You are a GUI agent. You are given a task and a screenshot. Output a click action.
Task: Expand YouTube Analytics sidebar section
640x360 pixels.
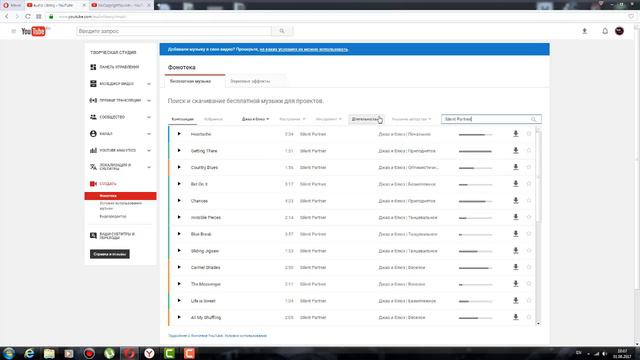(x=149, y=151)
